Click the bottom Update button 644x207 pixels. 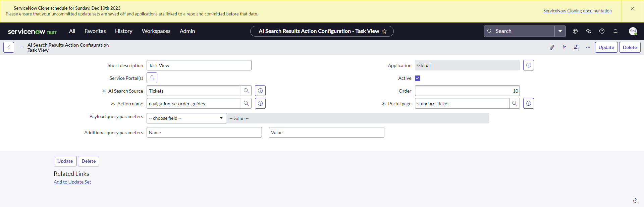65,161
